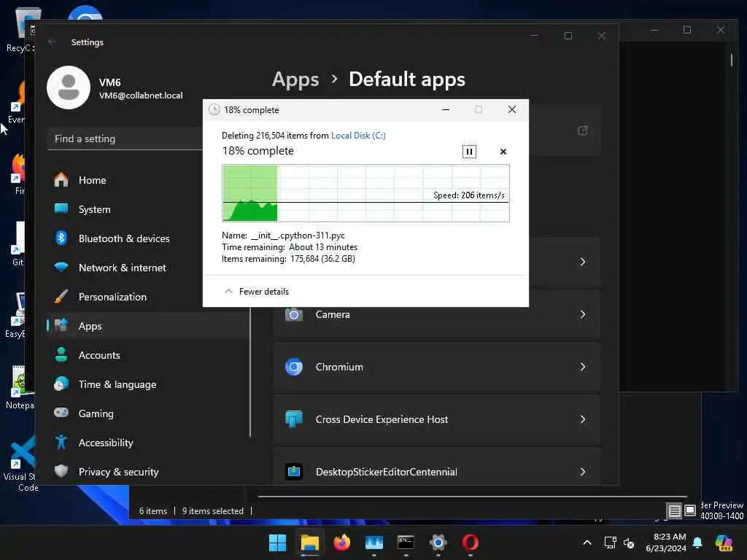Open Camera default app settings

coord(436,314)
